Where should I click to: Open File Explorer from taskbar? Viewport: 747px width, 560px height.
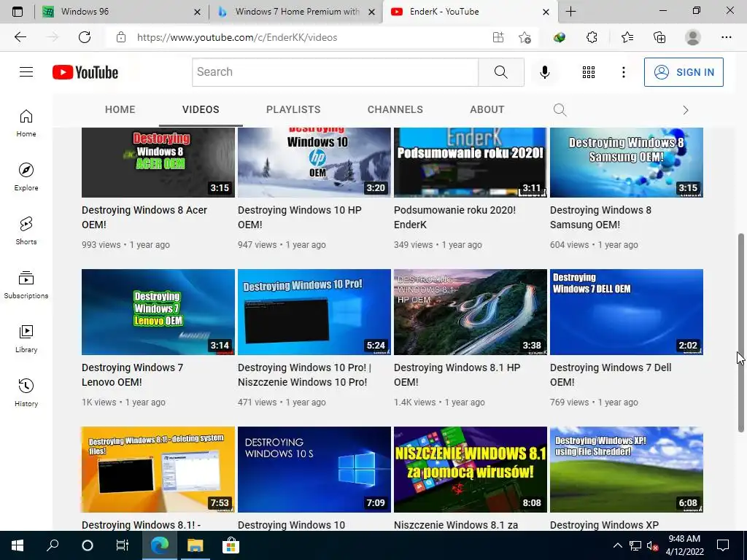click(x=195, y=545)
